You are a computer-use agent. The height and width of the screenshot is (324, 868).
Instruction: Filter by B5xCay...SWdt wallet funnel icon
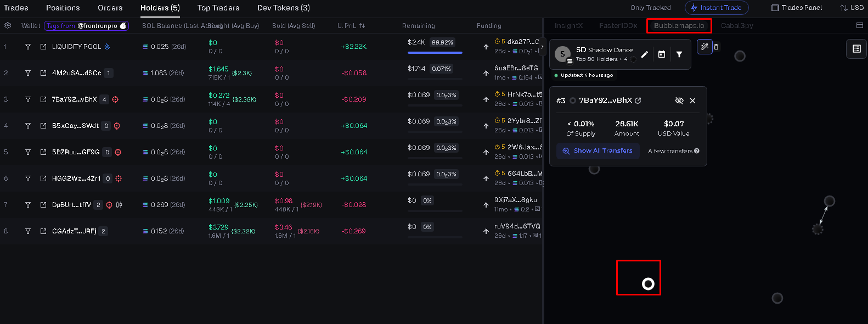click(x=28, y=126)
